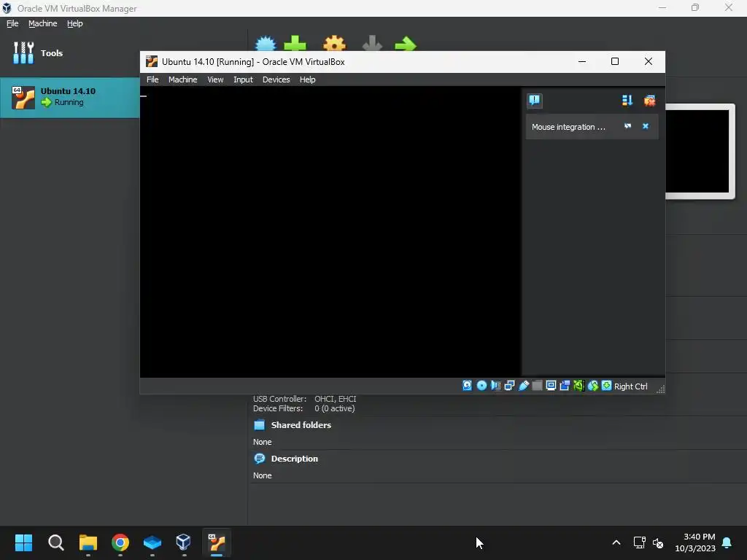The width and height of the screenshot is (747, 560).
Task: Switch to VirtualBox Manager taskbar icon
Action: click(x=183, y=542)
